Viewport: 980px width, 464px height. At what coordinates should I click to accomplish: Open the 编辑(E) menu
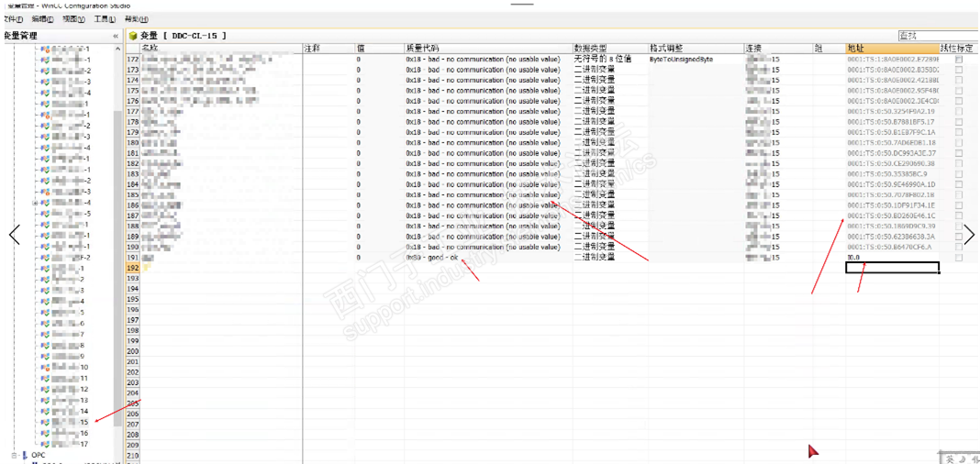tap(42, 19)
